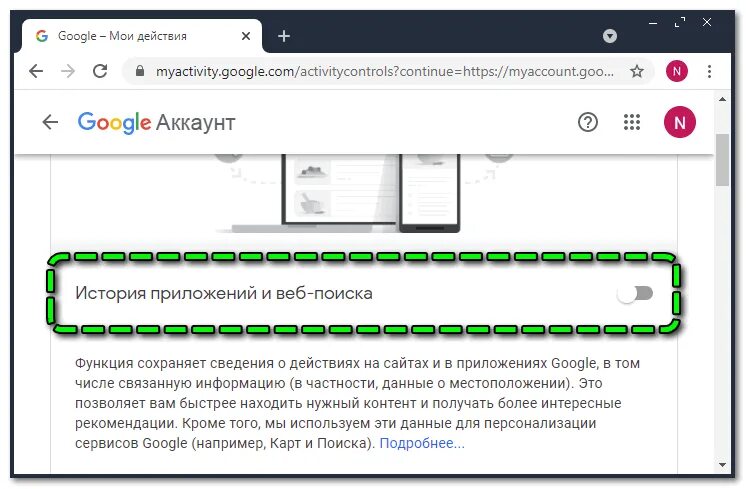The height and width of the screenshot is (489, 746).
Task: Reload the current page
Action: click(100, 71)
